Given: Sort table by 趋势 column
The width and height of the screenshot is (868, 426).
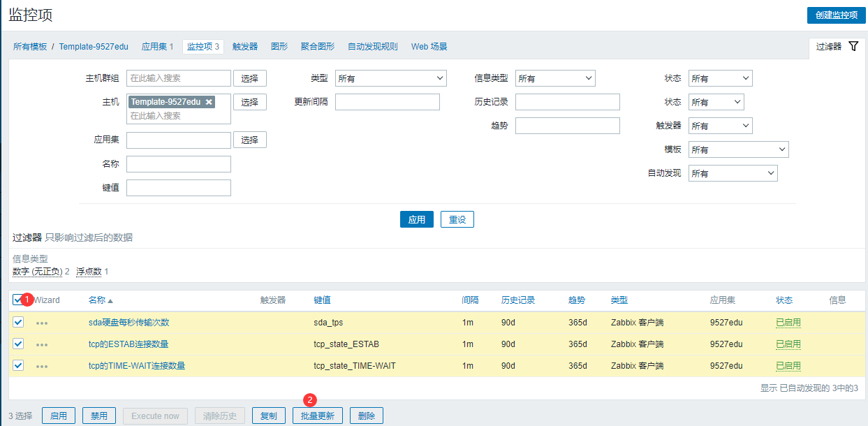Looking at the screenshot, I should [577, 300].
